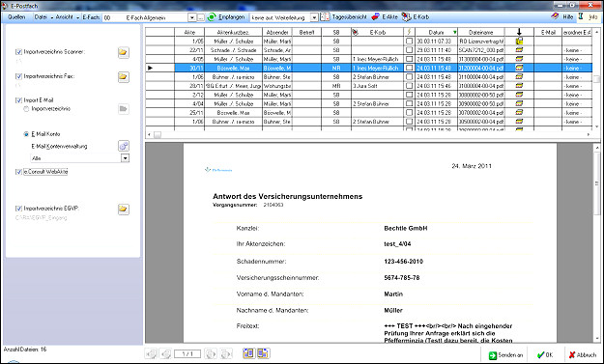
Task: Select the E-Mail Konto radio button
Action: pyautogui.click(x=26, y=134)
